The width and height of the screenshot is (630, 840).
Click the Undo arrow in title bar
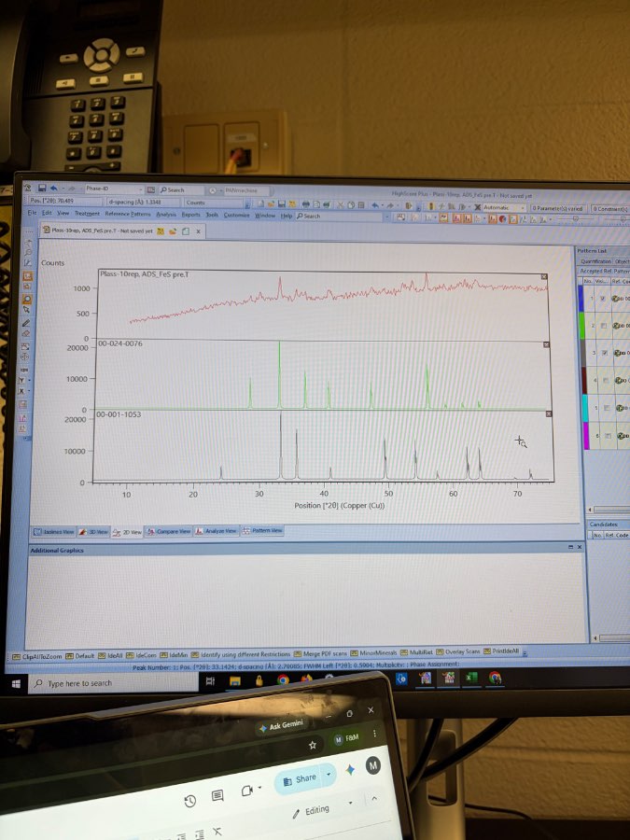point(53,189)
